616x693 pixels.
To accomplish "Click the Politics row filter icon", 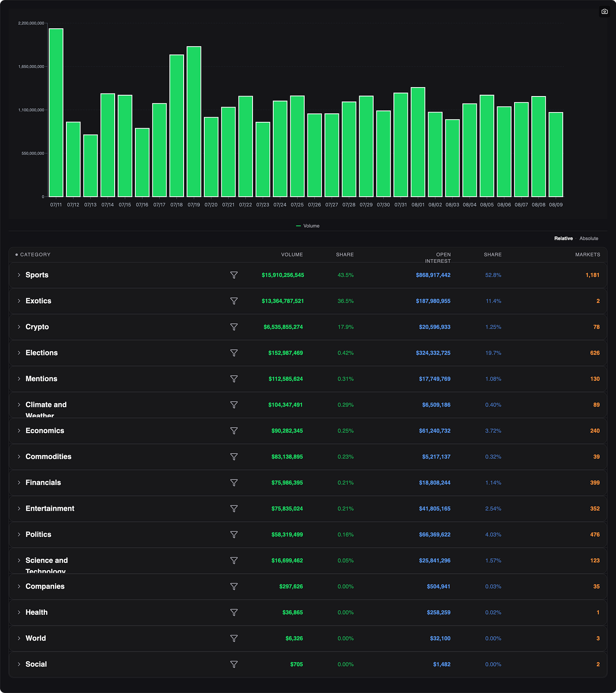I will 234,534.
